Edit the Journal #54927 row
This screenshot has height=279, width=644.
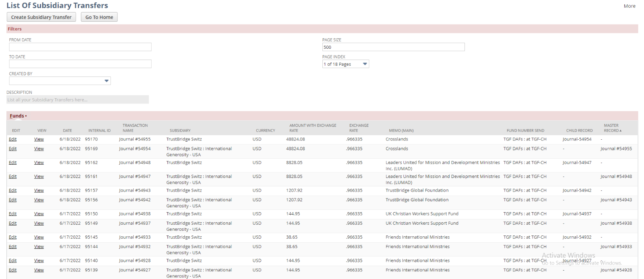(13, 270)
